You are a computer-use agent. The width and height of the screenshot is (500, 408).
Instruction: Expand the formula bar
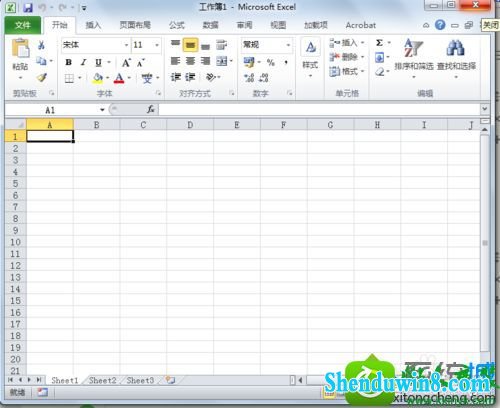pyautogui.click(x=484, y=108)
